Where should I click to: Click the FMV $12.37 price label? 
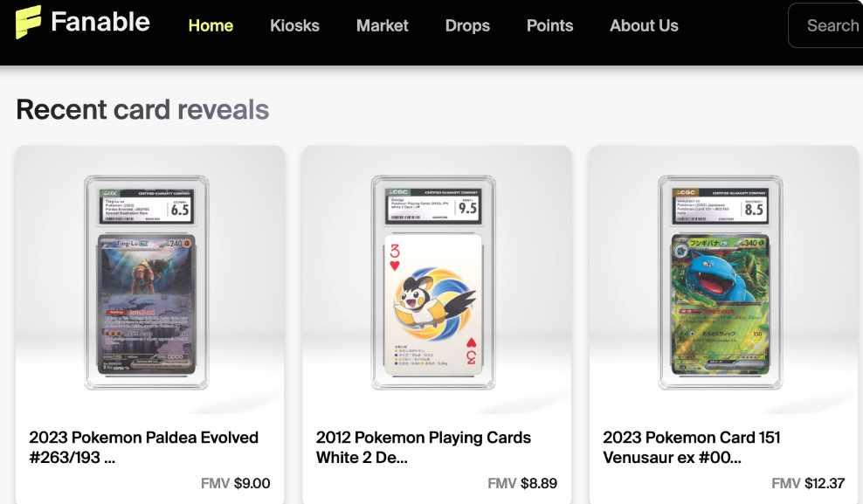pyautogui.click(x=808, y=483)
